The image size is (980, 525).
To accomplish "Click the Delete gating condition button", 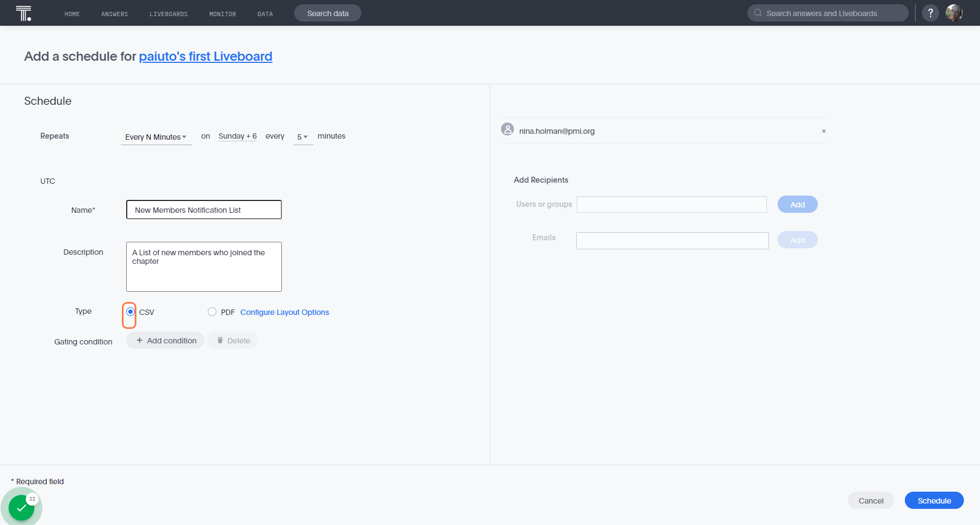I will [x=233, y=340].
